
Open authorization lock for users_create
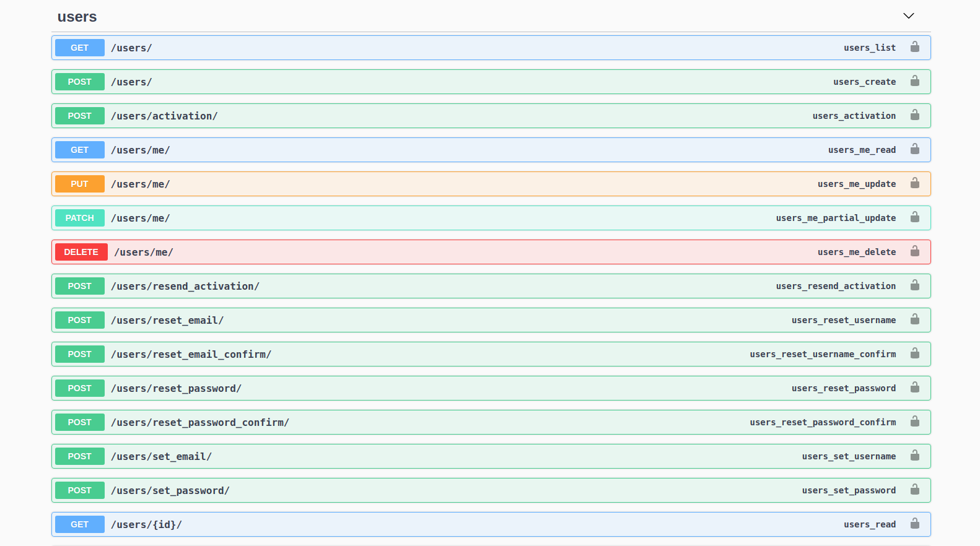tap(915, 81)
